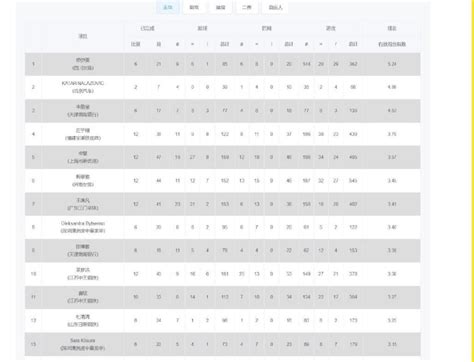
Task: Click the 5.24 ranking index value
Action: point(392,64)
